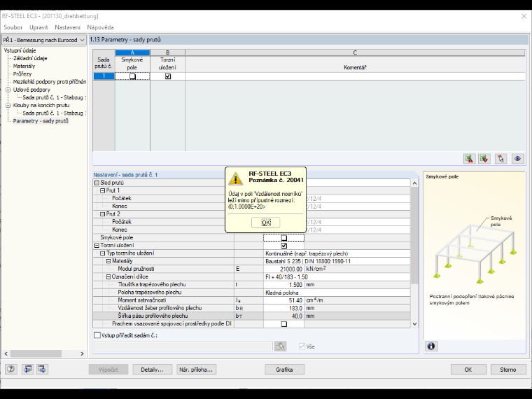Viewport: 532px width, 399px height.
Task: Collapse the Torzní uložení group
Action: pyautogui.click(x=97, y=245)
